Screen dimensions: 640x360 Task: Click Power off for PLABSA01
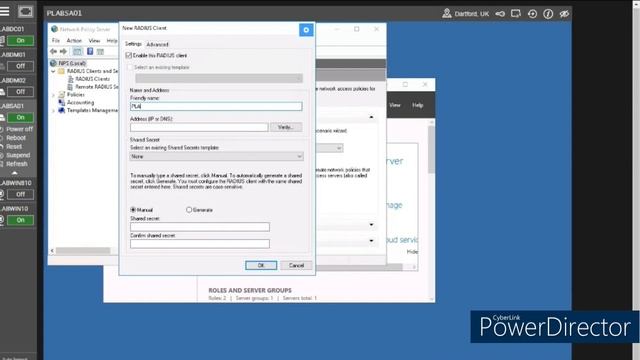click(20, 129)
